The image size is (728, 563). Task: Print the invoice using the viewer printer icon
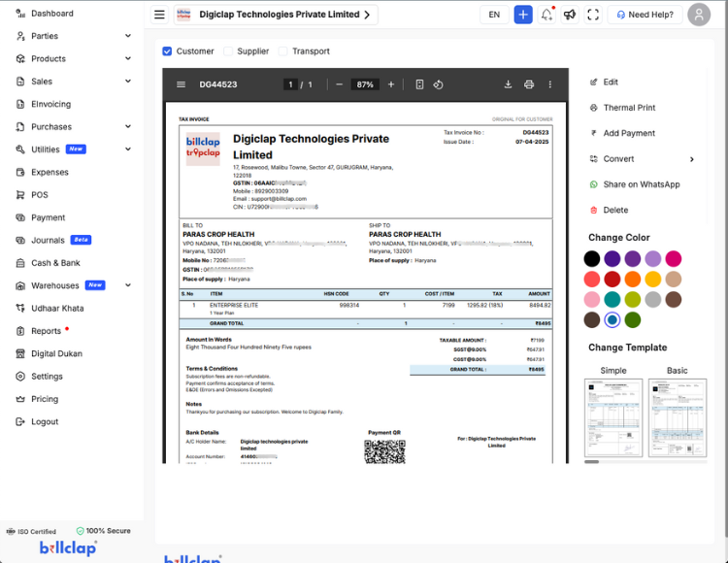[529, 84]
